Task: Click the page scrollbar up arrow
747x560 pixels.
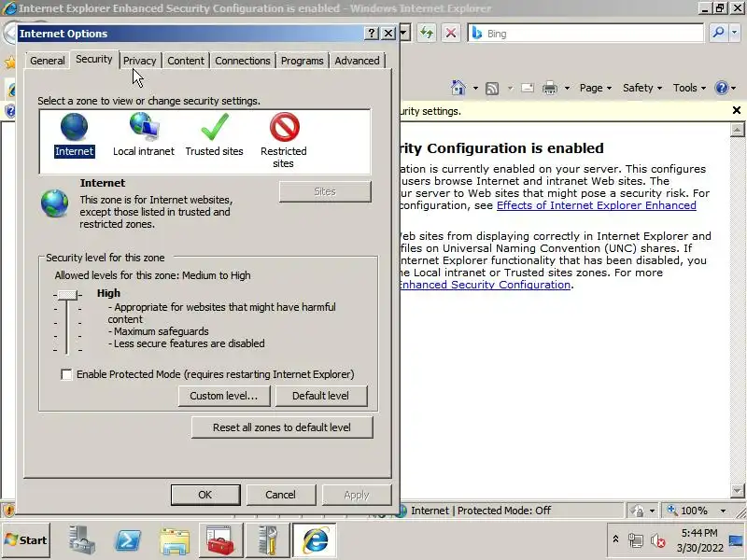Action: coord(737,129)
